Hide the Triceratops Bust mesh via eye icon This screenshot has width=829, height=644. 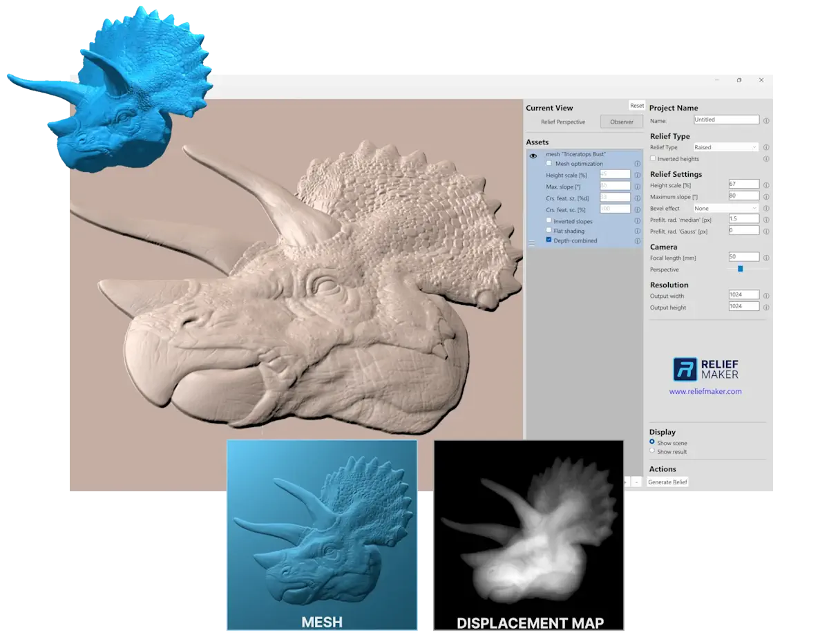(532, 155)
